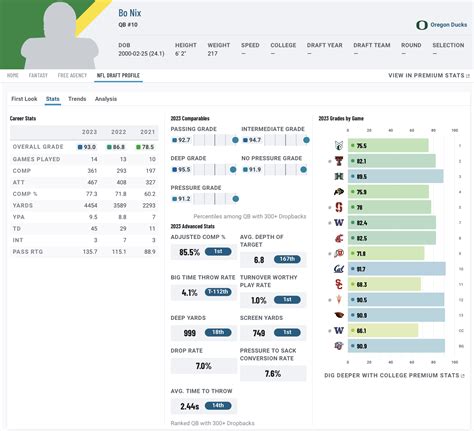Click the 2.44s average time to throw
Screen dimensions: 474x431
coord(190,406)
